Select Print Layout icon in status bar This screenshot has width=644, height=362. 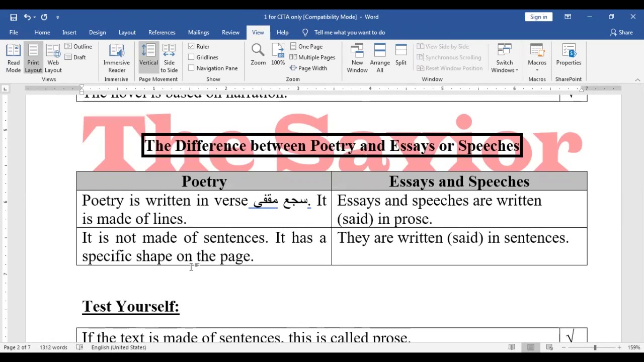531,347
